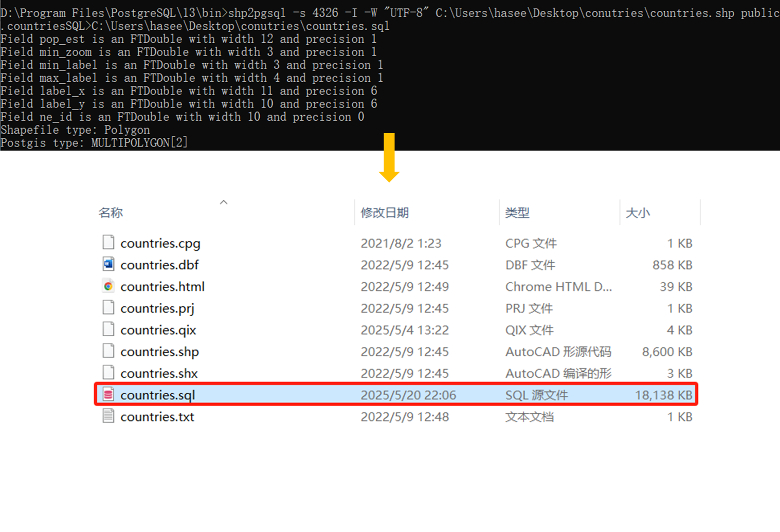The image size is (780, 532).
Task: Select the file named countries.dbf
Action: 159,265
